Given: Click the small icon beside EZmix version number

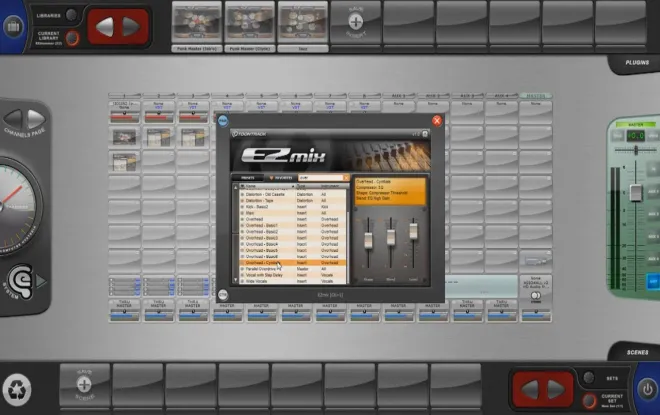Looking at the screenshot, I should point(425,134).
